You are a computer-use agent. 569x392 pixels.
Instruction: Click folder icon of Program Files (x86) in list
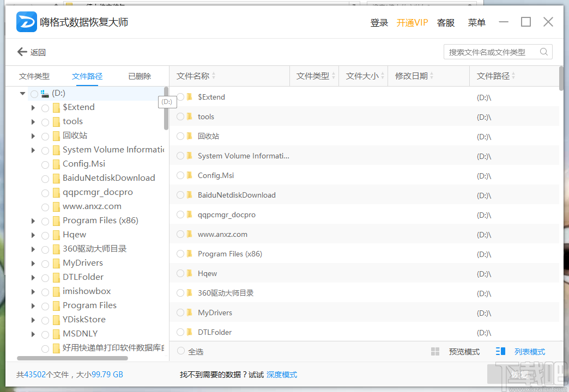click(190, 254)
